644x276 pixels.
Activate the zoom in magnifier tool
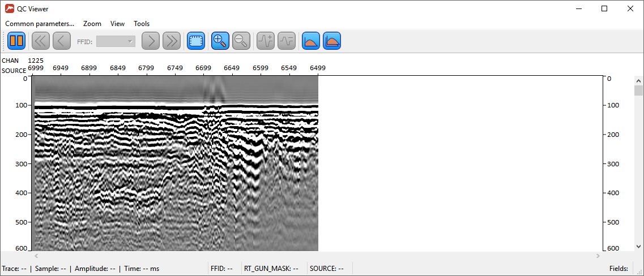pos(220,41)
